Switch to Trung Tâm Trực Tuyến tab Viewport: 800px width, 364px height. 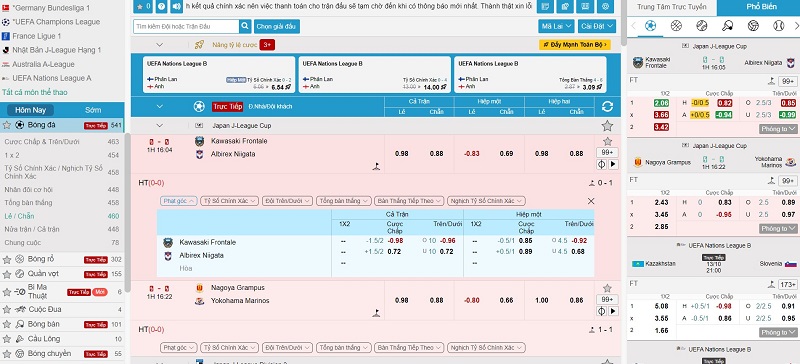click(x=671, y=7)
